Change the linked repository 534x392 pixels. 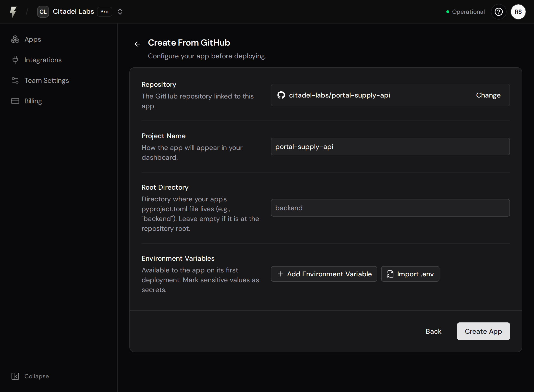point(488,95)
